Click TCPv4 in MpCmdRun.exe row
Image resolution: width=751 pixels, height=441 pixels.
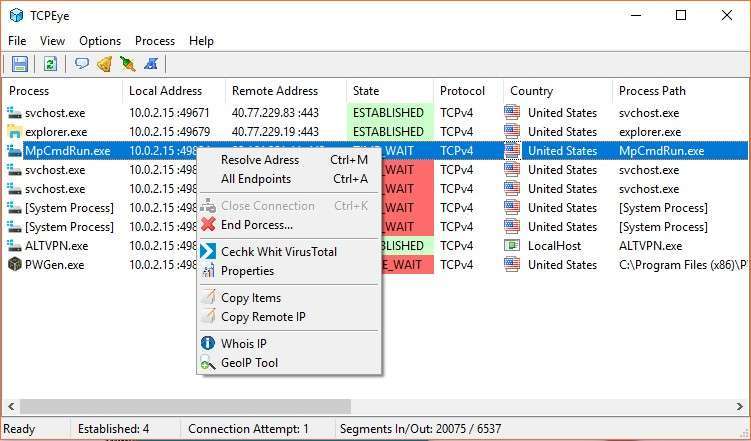(456, 151)
